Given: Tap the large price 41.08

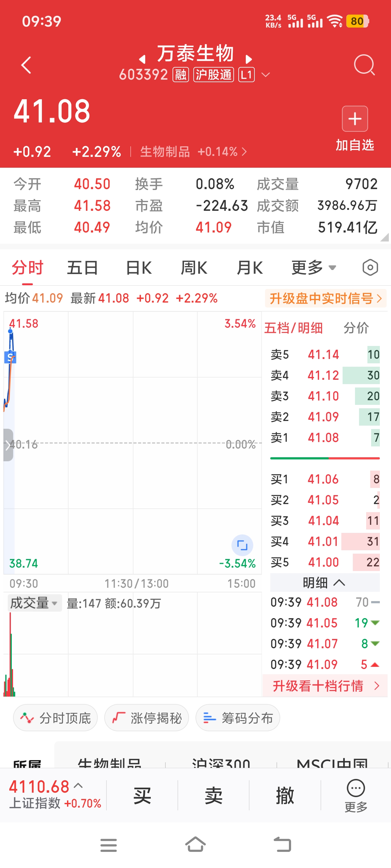Looking at the screenshot, I should [52, 111].
